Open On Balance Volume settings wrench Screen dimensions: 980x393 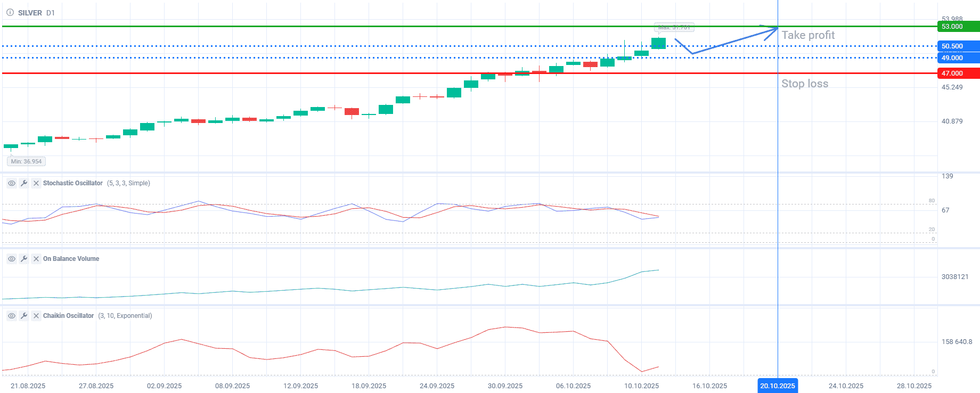pyautogui.click(x=23, y=259)
